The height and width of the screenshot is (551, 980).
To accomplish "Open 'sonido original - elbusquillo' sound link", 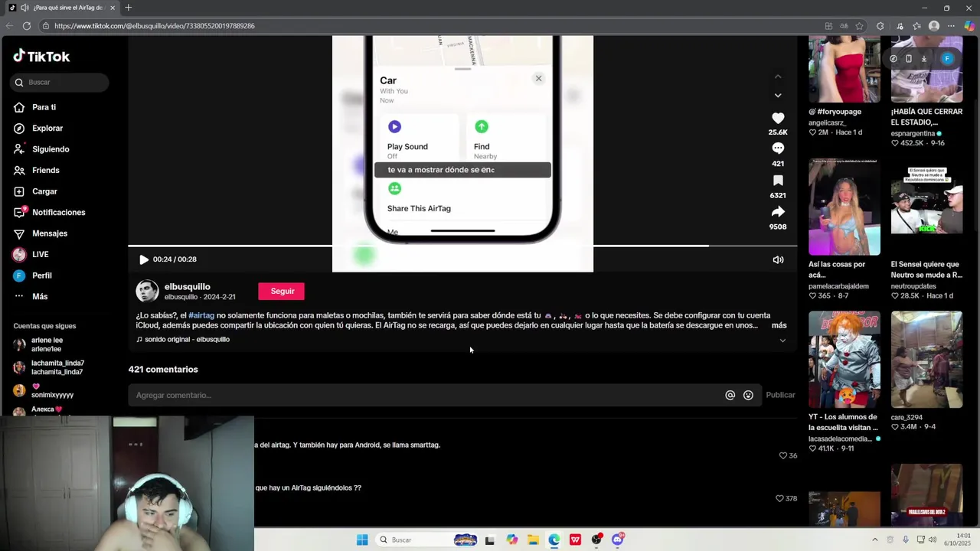I will pos(187,339).
